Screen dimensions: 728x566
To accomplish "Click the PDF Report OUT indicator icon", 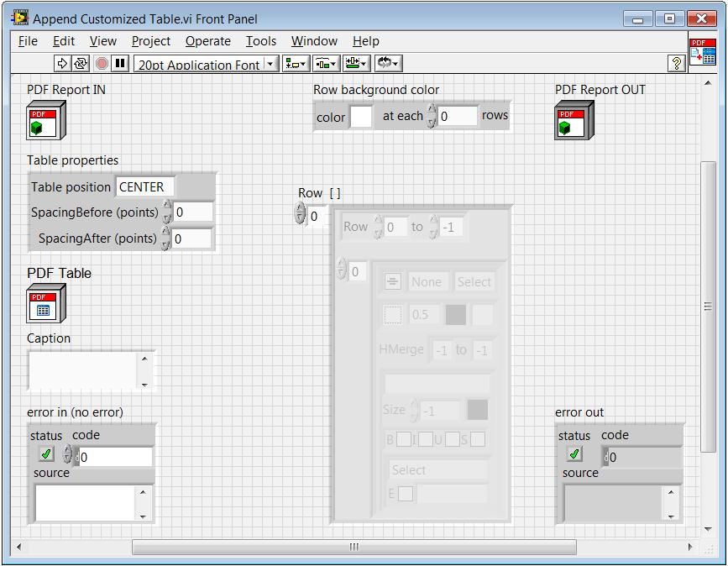I will coord(573,120).
